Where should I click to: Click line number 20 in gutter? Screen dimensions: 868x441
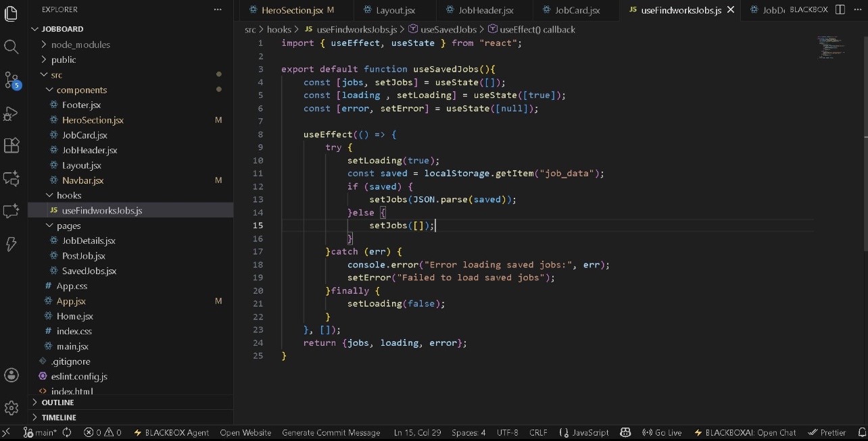258,290
